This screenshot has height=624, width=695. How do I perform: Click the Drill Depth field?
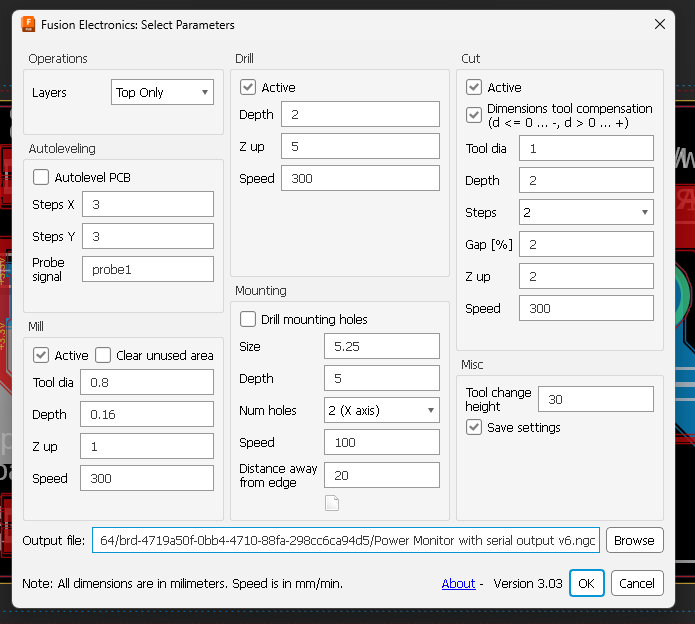click(360, 114)
